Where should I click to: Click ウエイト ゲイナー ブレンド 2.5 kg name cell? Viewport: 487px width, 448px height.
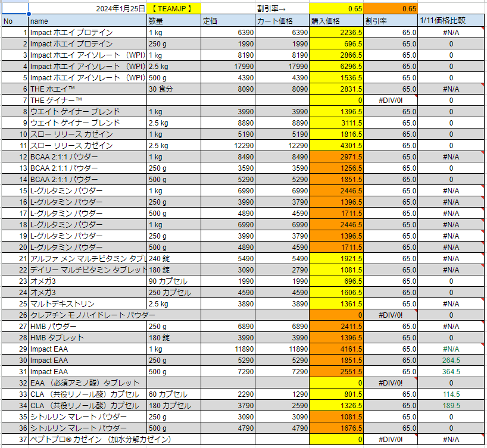click(88, 123)
